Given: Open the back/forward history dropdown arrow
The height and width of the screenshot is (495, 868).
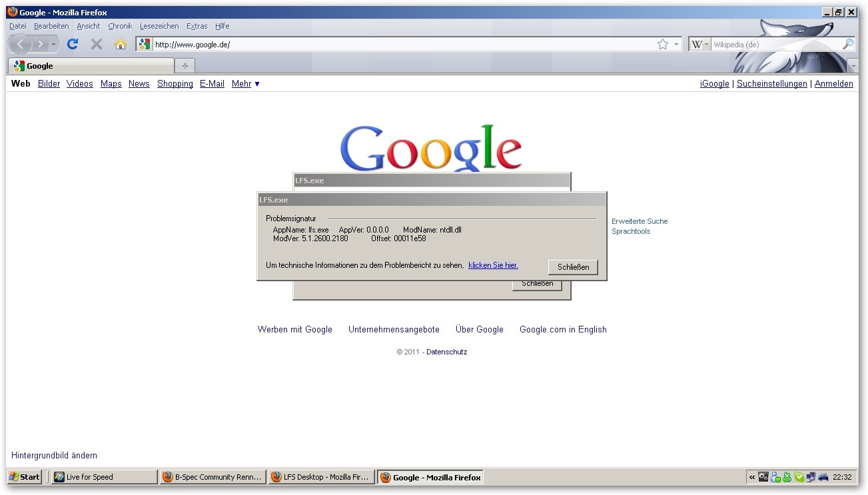Looking at the screenshot, I should pos(54,44).
